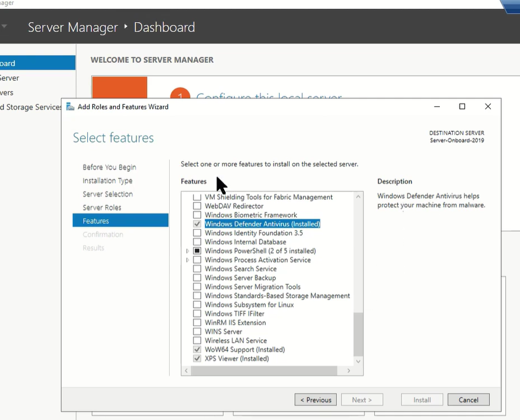
Task: Enable Windows Internal Database checkbox
Action: coord(197,242)
